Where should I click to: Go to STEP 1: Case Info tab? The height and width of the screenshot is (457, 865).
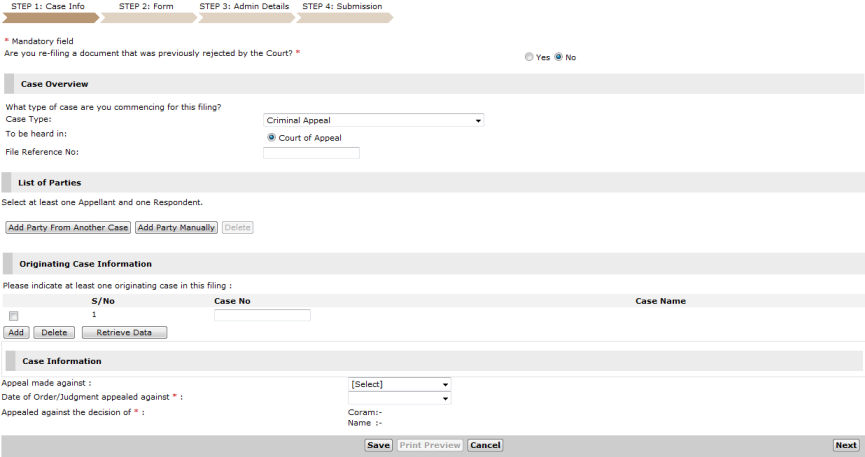click(48, 7)
